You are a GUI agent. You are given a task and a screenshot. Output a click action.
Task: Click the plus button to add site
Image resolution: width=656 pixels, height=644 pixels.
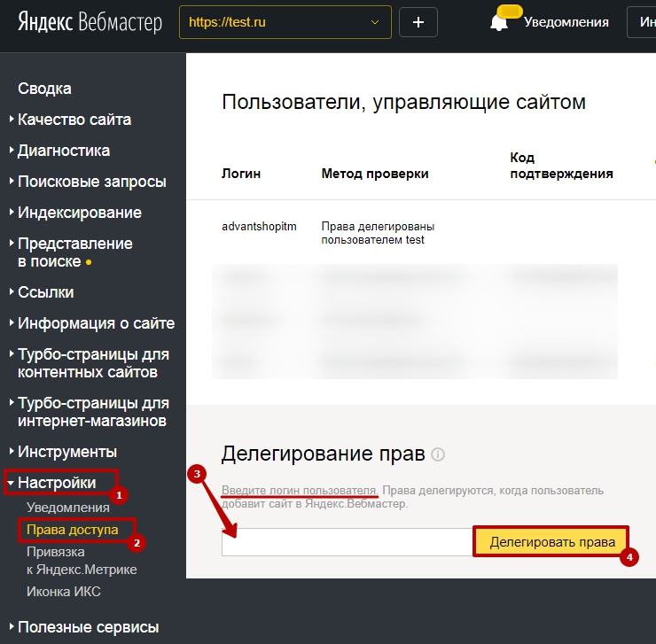click(x=418, y=22)
